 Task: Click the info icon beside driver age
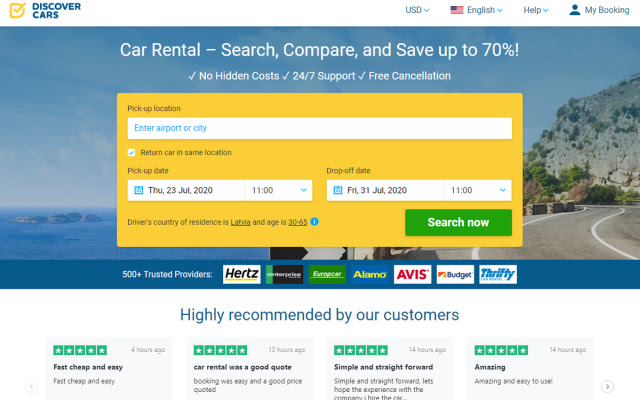(x=314, y=222)
